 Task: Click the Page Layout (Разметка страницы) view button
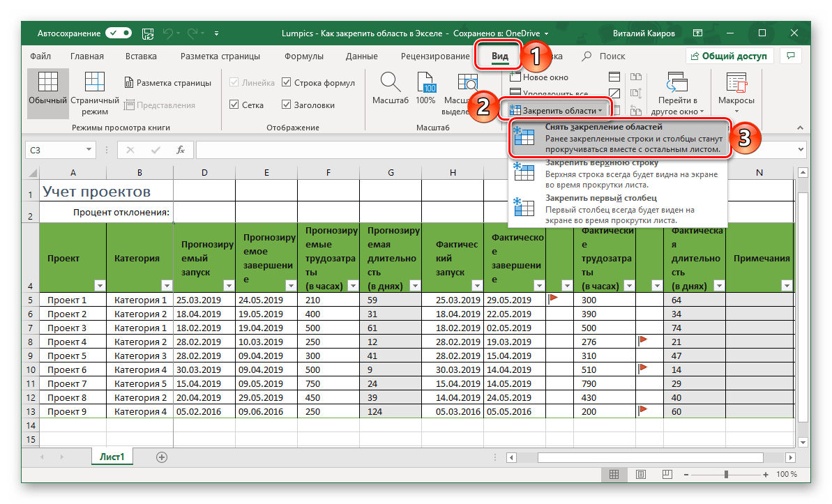click(x=167, y=83)
